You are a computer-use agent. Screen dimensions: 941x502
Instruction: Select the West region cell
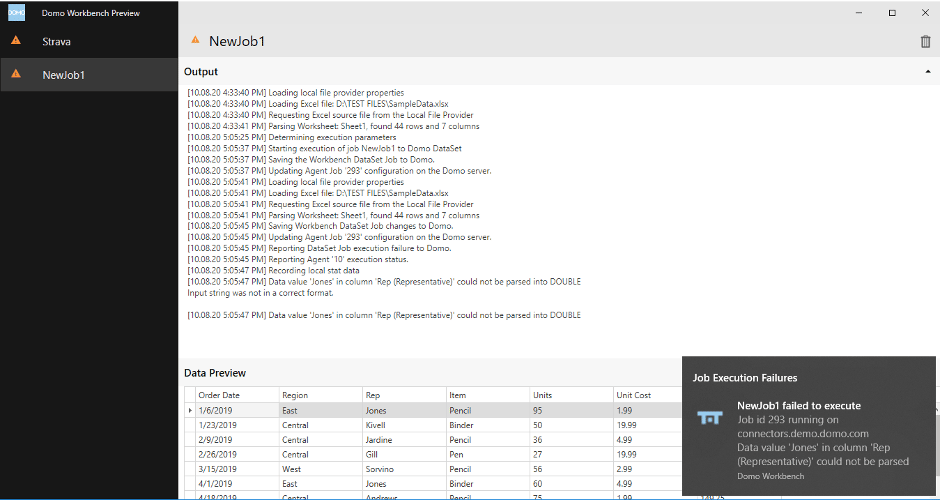click(x=321, y=469)
